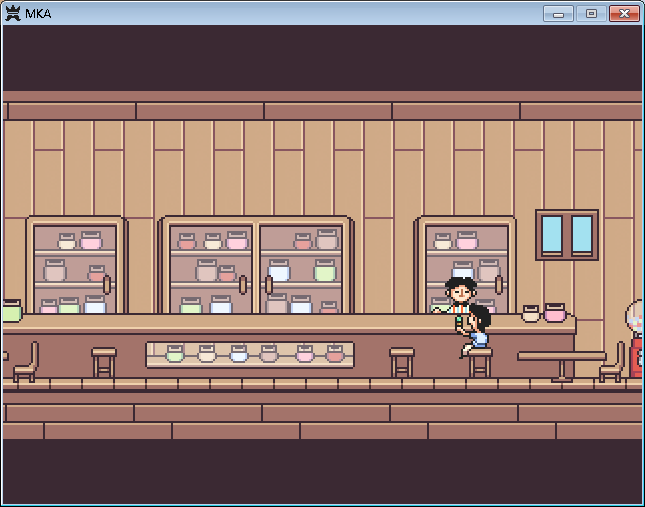Click the green jar in the counter display case
This screenshot has width=645, height=507.
pyautogui.click(x=174, y=354)
